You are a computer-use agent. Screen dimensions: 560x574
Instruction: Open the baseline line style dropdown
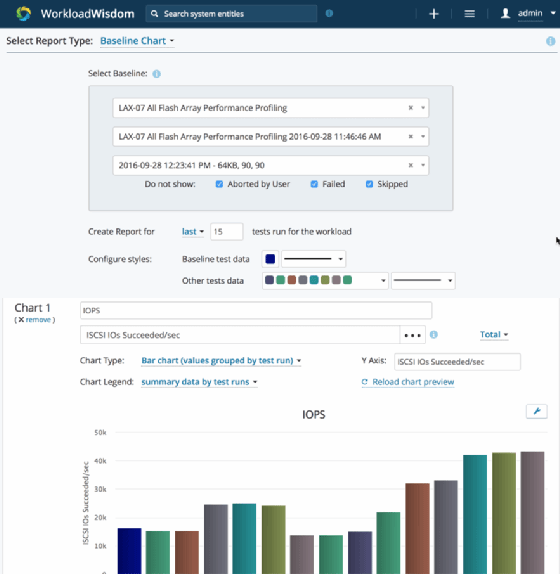pos(313,259)
